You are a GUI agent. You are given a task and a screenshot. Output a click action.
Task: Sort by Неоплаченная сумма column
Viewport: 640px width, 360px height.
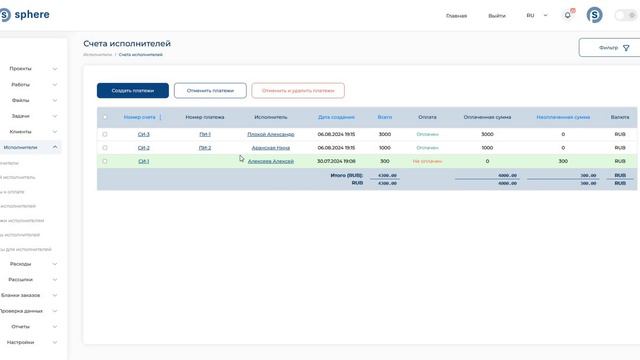[563, 117]
